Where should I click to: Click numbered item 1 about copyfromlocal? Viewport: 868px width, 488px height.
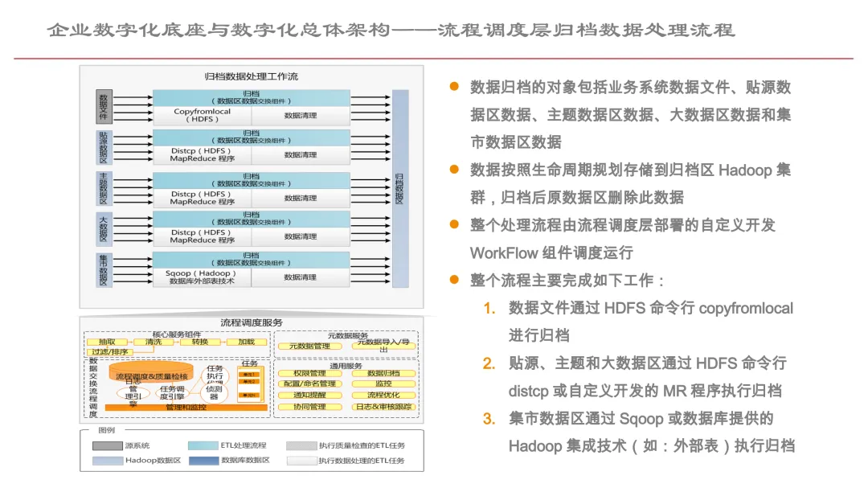pyautogui.click(x=651, y=322)
